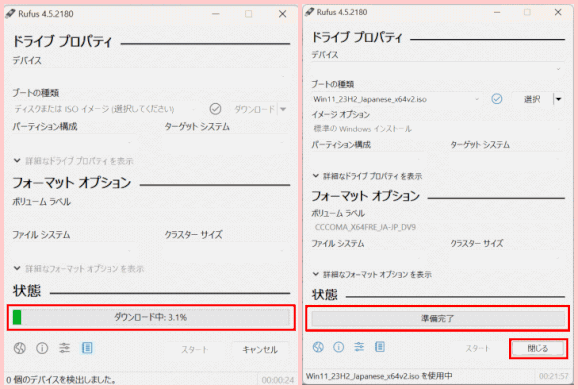Expand 詳細なフォーマット オプションを表示 in right window
The width and height of the screenshot is (578, 389).
pyautogui.click(x=372, y=274)
